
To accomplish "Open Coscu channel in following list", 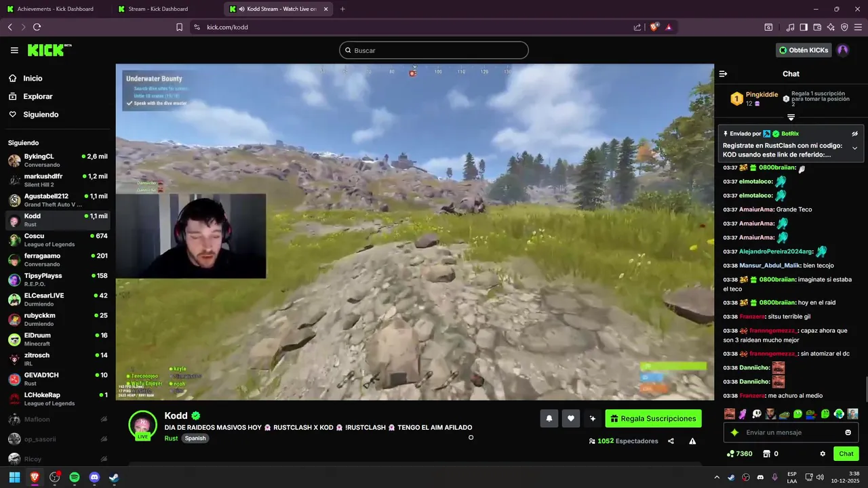I will click(x=58, y=239).
